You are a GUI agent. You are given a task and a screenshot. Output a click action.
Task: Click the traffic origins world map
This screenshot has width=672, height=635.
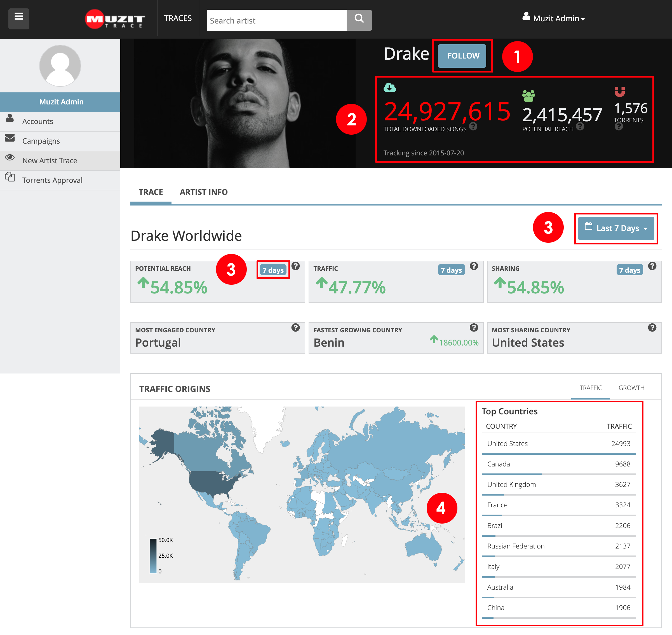tap(302, 494)
